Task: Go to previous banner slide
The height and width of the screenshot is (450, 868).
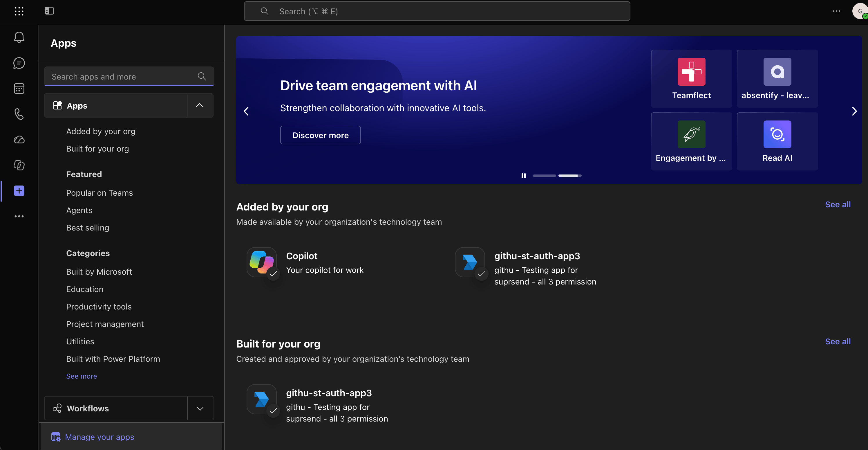Action: 246,111
